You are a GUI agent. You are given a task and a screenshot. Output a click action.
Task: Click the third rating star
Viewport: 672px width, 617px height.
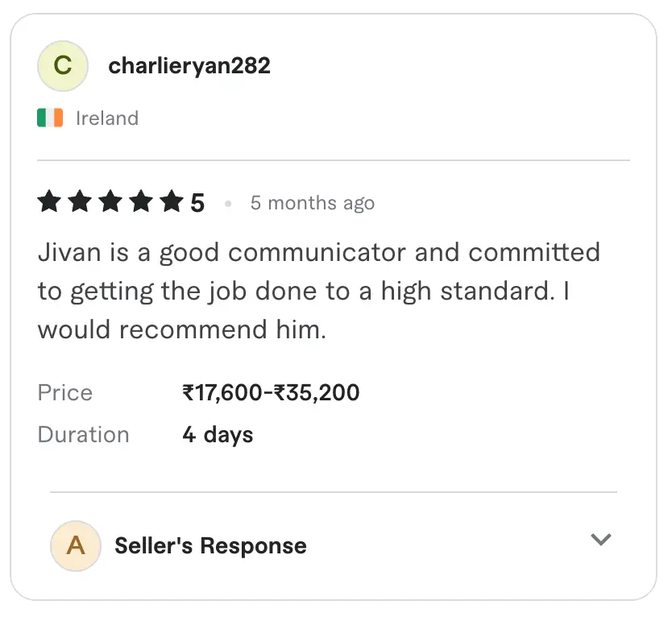pyautogui.click(x=110, y=202)
